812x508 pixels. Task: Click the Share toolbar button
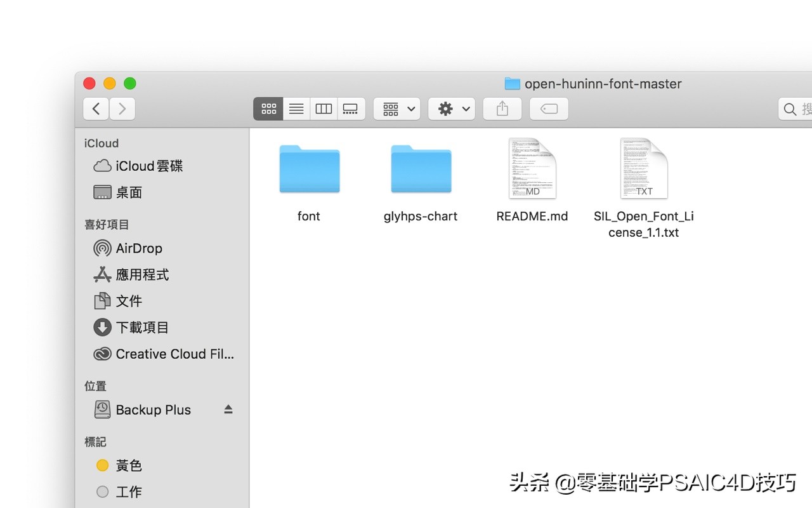[x=502, y=109]
